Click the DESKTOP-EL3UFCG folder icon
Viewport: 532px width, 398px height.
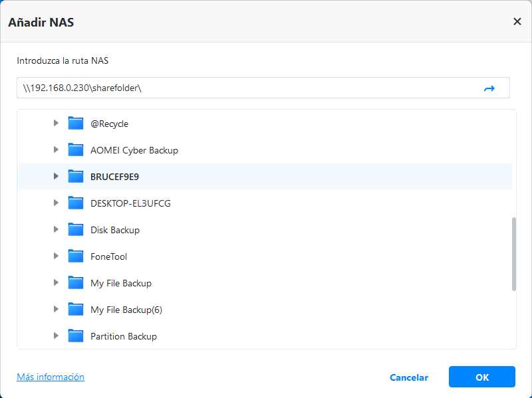pyautogui.click(x=75, y=203)
